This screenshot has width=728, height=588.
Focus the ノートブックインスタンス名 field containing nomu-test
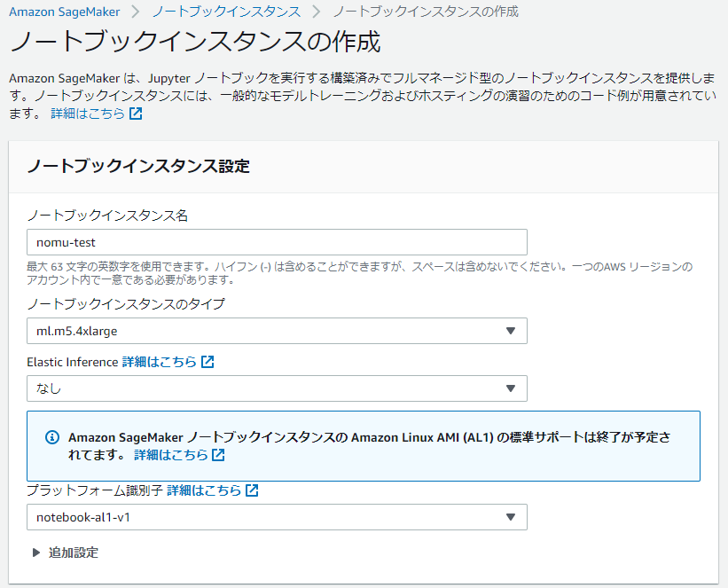pos(277,242)
